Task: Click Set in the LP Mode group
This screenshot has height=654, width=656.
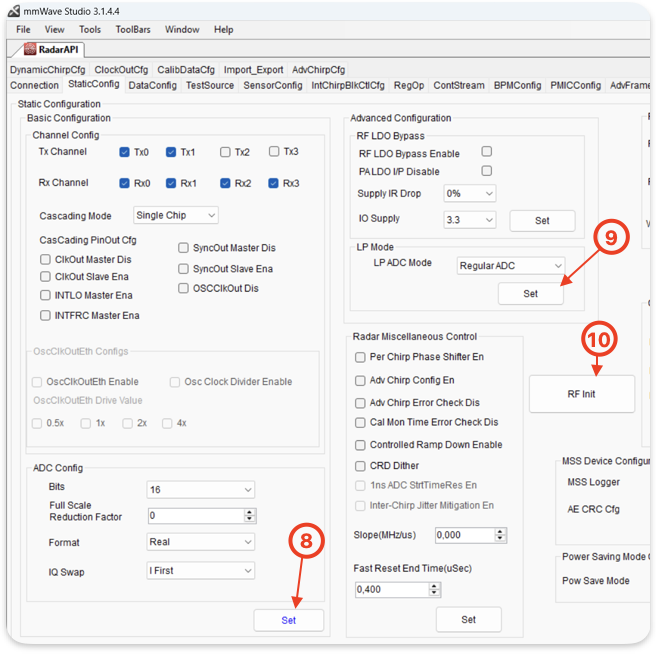Action: (x=530, y=294)
